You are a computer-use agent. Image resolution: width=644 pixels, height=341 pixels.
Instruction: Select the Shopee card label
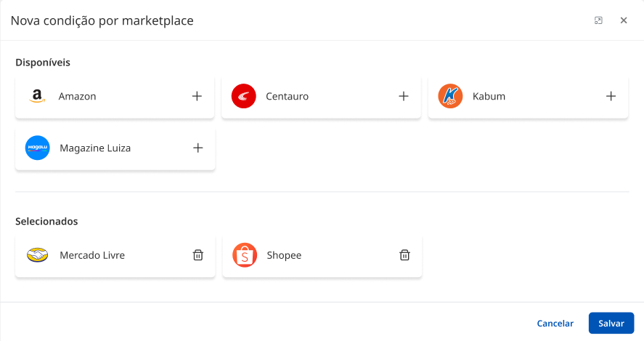click(x=284, y=255)
